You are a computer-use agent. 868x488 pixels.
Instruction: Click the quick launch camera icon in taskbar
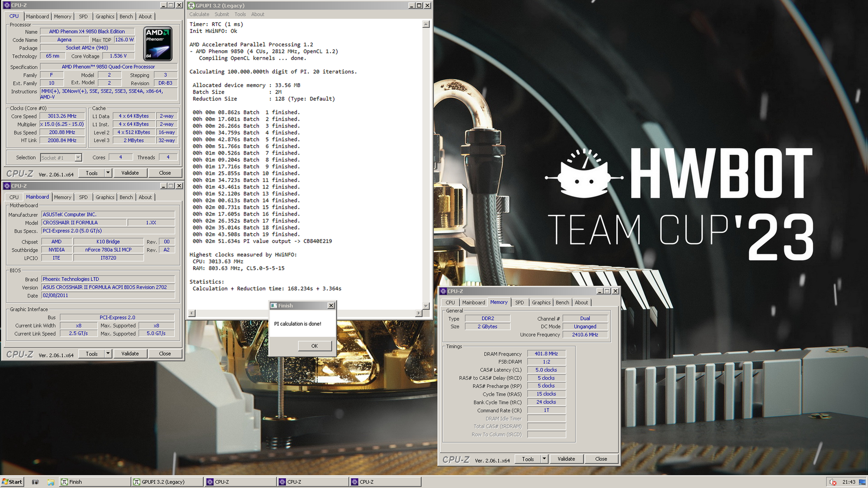(x=35, y=482)
